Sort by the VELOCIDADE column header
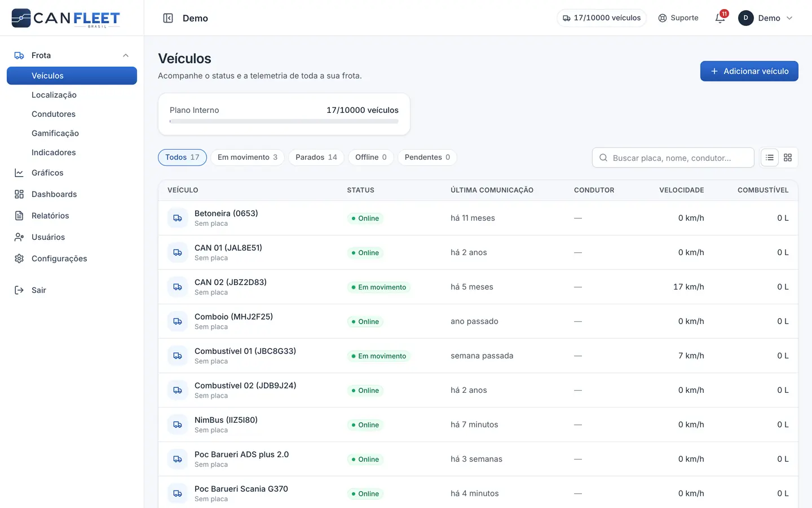Image resolution: width=812 pixels, height=508 pixels. pyautogui.click(x=681, y=190)
